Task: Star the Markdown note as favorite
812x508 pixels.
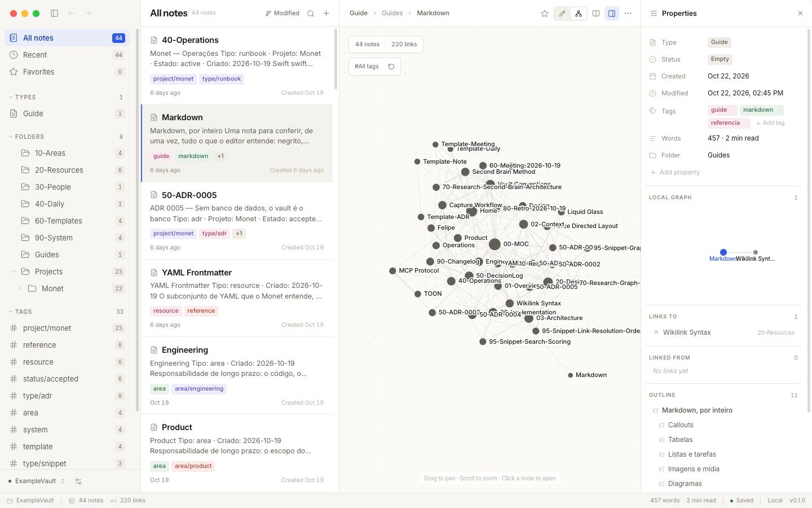Action: pos(545,14)
